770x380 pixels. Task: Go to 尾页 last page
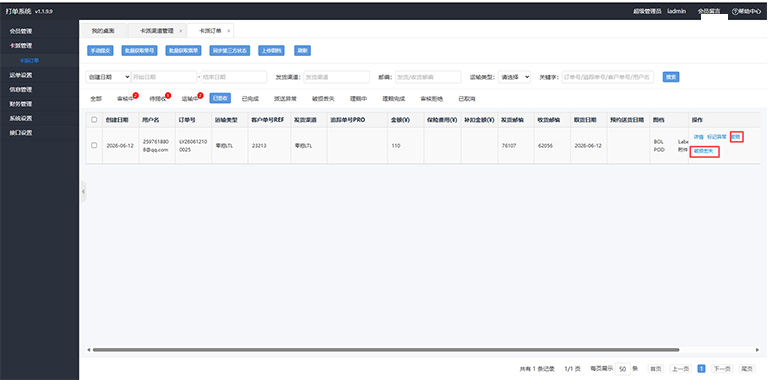[x=746, y=369]
